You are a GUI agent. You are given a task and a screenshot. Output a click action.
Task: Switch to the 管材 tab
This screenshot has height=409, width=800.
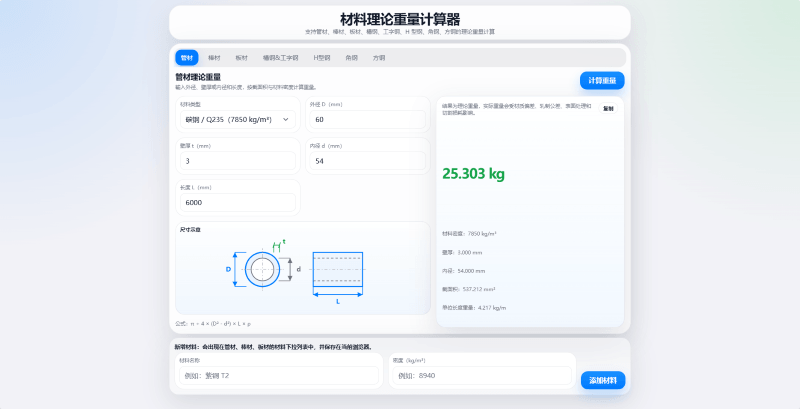coord(187,58)
